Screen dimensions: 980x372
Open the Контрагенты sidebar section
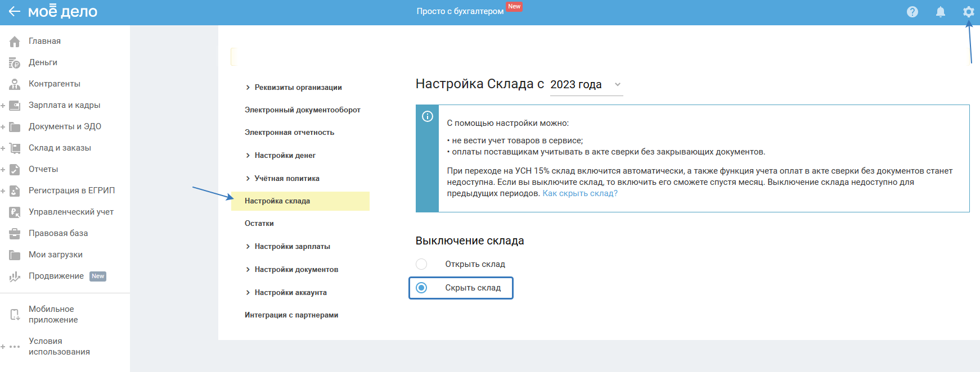[x=55, y=84]
